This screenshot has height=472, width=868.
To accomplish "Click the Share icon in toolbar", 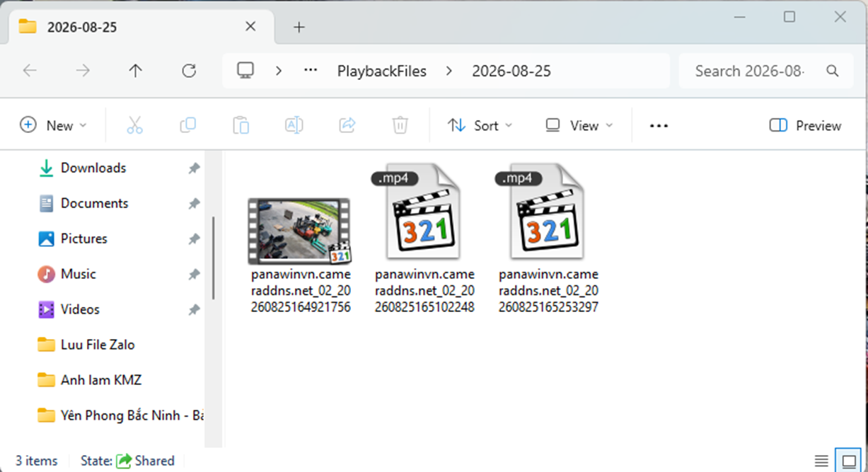I will click(347, 126).
